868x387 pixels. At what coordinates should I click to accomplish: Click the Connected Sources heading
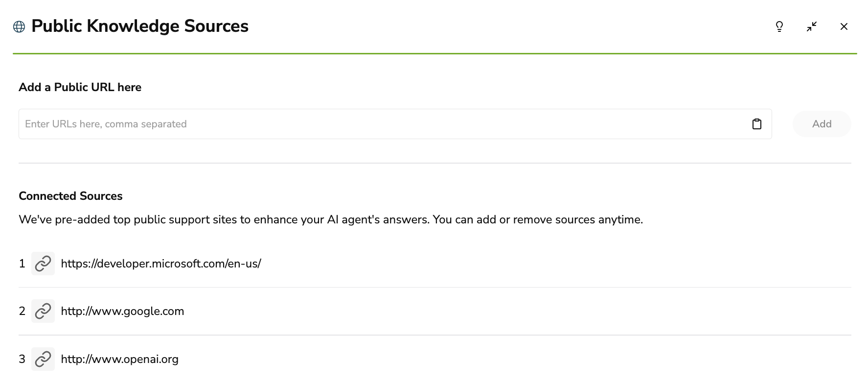(x=70, y=196)
